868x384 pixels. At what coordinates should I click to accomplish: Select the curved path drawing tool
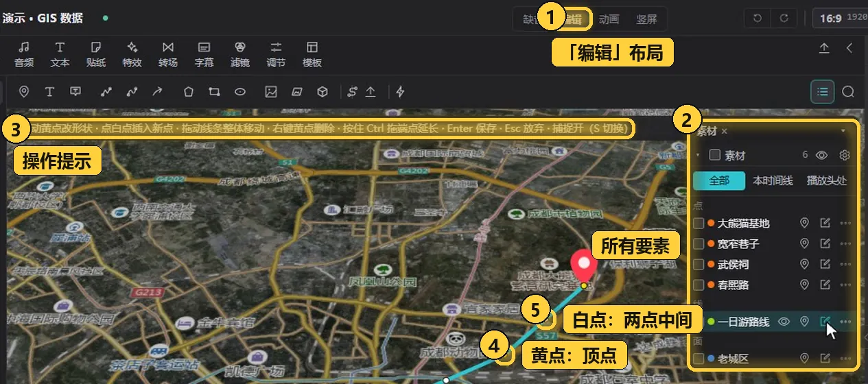point(132,91)
